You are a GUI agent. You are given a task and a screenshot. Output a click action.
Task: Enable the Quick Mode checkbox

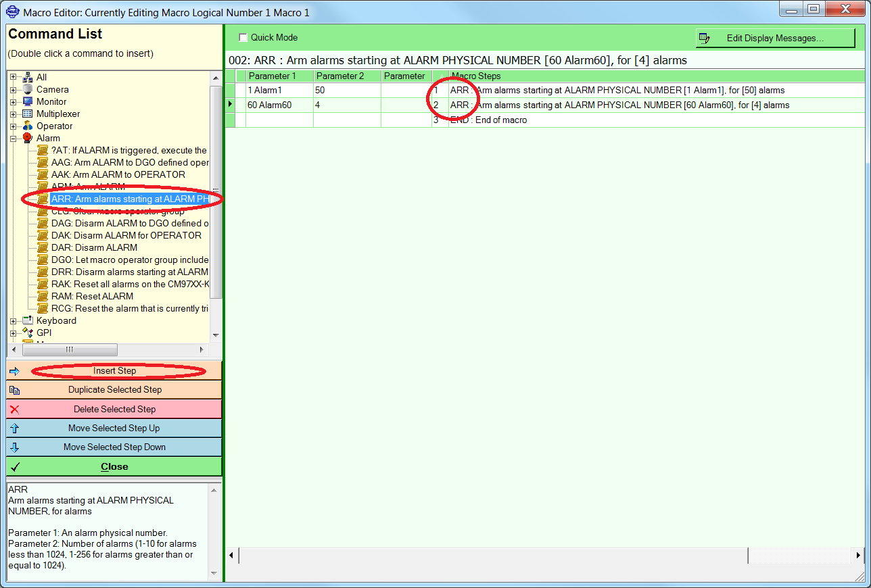point(243,38)
